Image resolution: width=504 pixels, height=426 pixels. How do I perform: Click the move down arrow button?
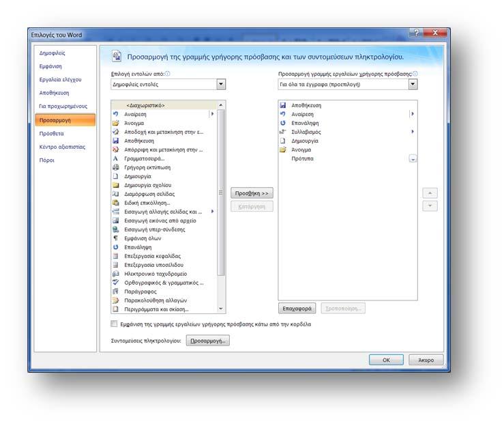tap(430, 206)
